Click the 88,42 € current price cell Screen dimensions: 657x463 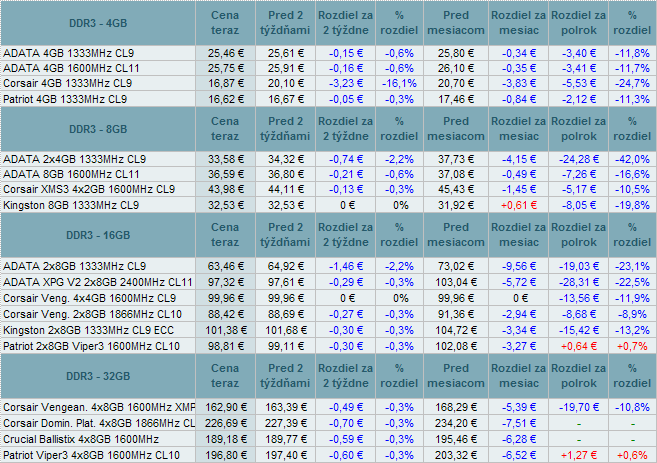pyautogui.click(x=226, y=314)
